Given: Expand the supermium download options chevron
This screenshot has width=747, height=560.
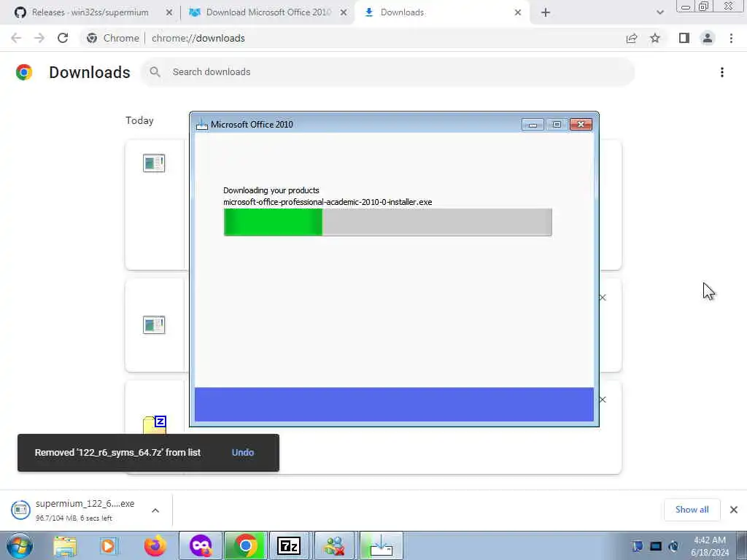Looking at the screenshot, I should [155, 510].
